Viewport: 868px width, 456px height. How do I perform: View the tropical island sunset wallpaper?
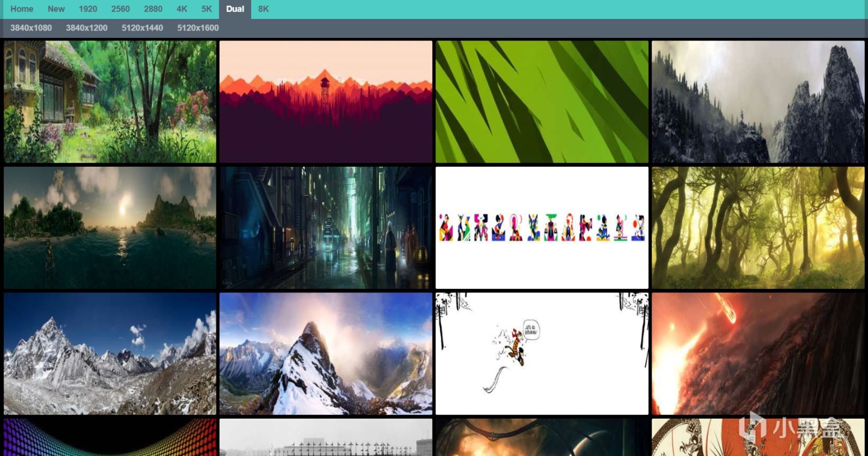coord(110,228)
